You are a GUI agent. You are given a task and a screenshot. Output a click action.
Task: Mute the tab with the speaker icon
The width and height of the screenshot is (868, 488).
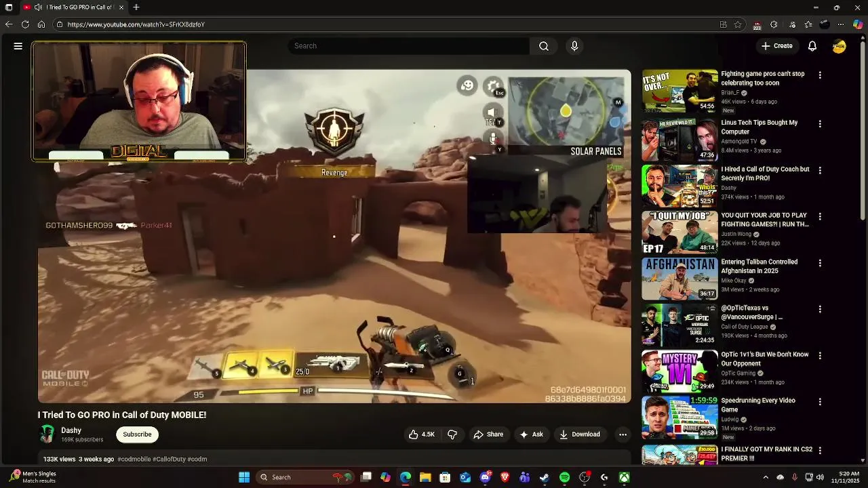pyautogui.click(x=38, y=7)
